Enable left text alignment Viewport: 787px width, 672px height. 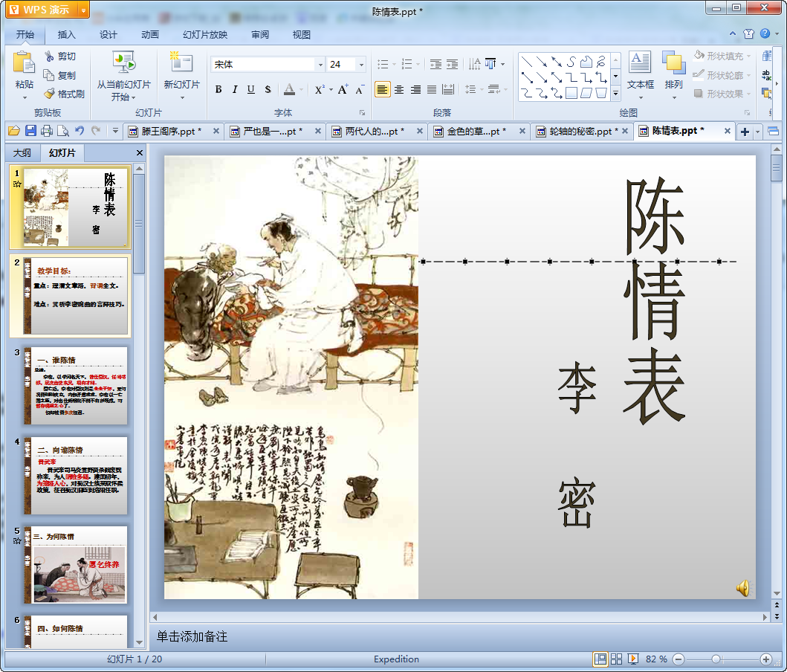tap(382, 90)
